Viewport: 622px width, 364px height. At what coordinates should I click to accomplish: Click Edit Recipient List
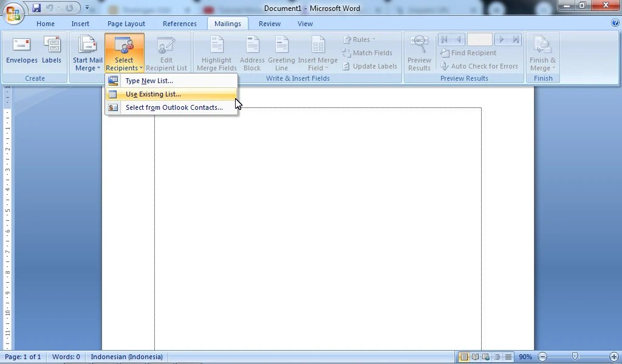point(166,53)
